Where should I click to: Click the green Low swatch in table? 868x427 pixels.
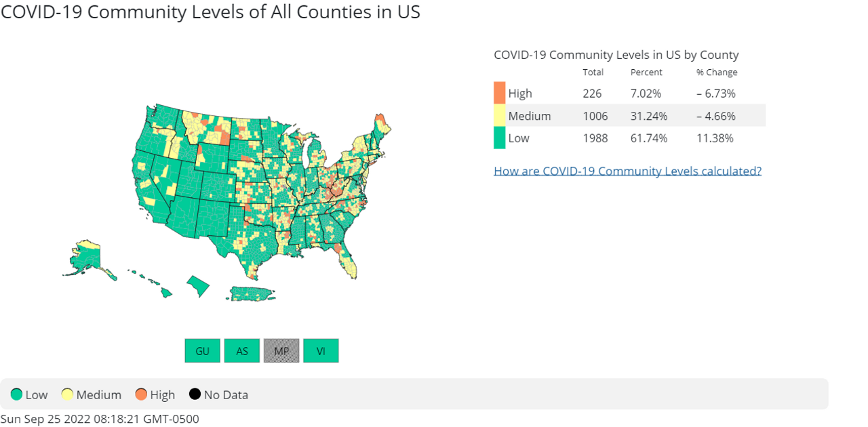point(499,138)
